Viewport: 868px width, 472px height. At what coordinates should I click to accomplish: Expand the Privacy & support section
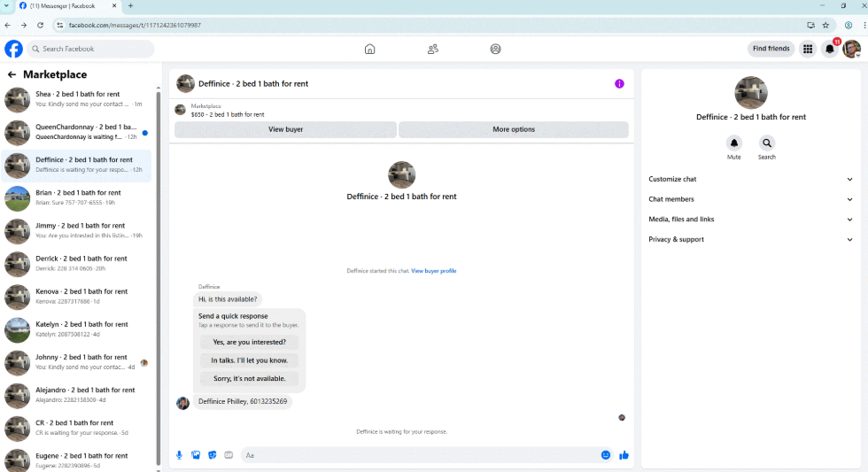coord(751,240)
